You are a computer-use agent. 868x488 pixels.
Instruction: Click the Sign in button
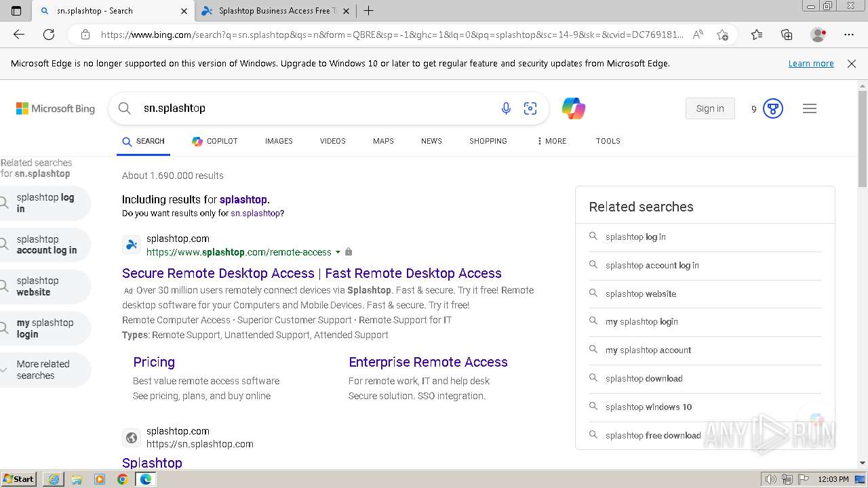(x=710, y=108)
